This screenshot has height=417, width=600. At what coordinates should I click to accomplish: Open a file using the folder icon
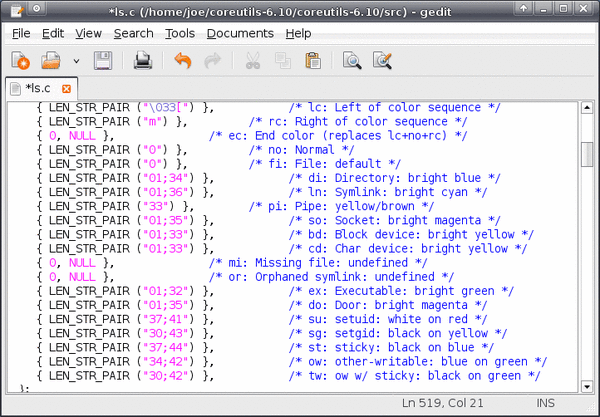(51, 60)
